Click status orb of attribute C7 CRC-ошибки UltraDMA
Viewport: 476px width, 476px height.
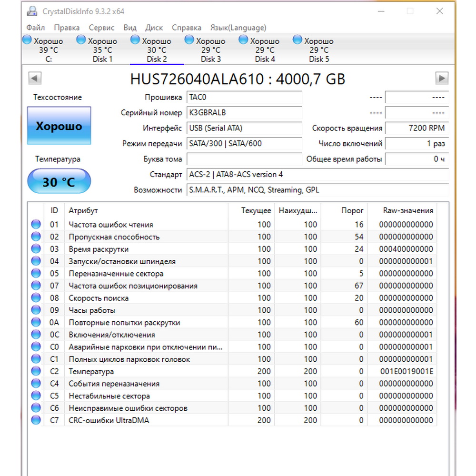[36, 420]
